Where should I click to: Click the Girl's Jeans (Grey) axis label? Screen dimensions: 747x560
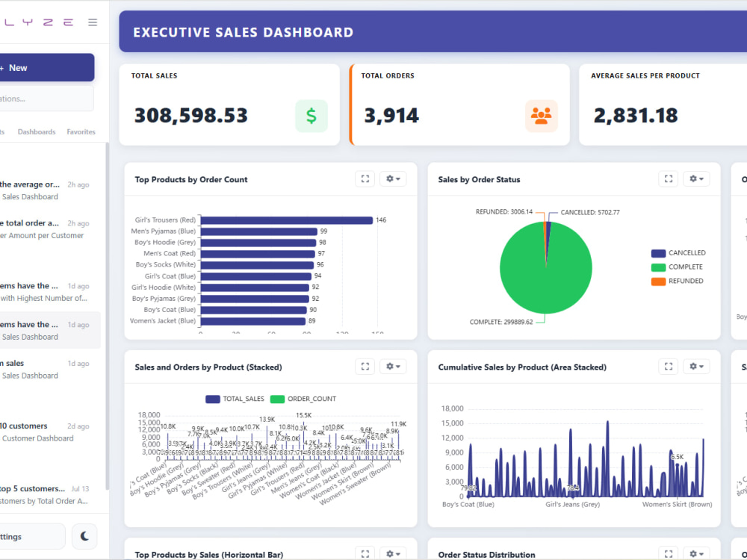[573, 504]
